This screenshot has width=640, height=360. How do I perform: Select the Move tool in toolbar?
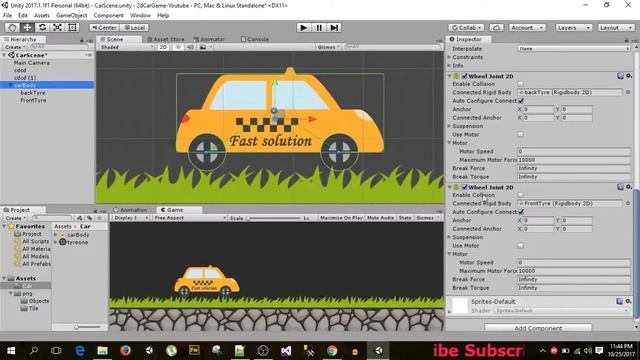coord(27,27)
